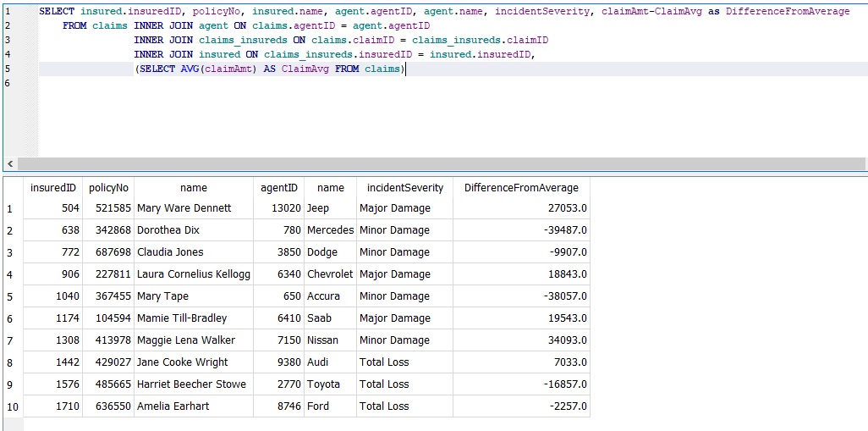Click the ClaimAvg alias in SQL line 5
Viewport: 868px width, 431px height.
click(x=306, y=69)
